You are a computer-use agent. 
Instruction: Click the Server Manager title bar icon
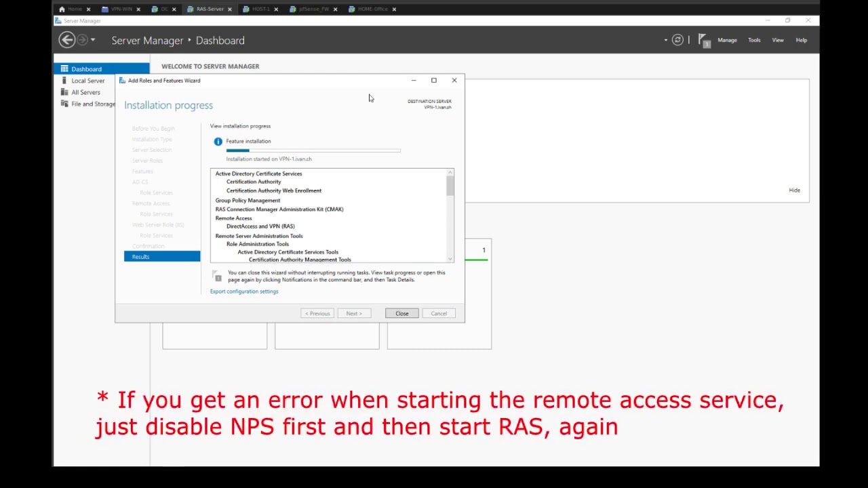[58, 20]
